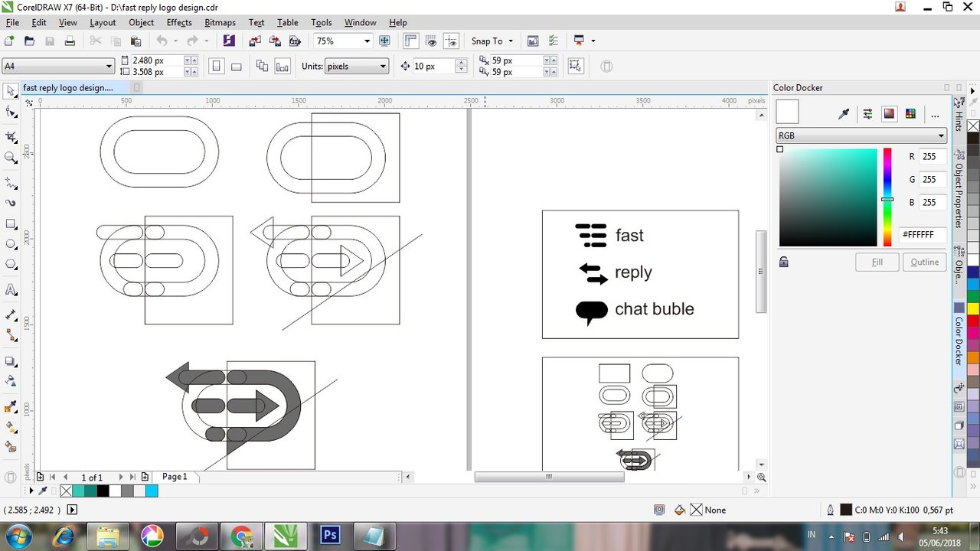
Task: Select the Zoom tool in the toolbox
Action: [11, 158]
